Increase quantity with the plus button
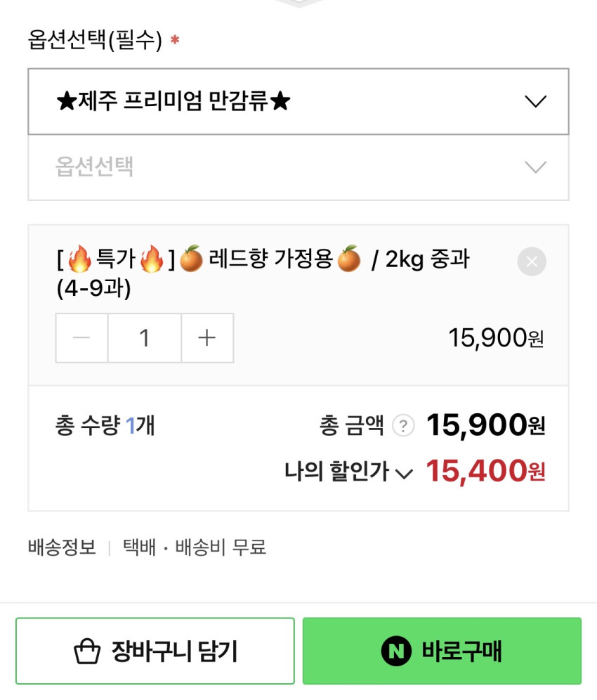 pos(207,338)
